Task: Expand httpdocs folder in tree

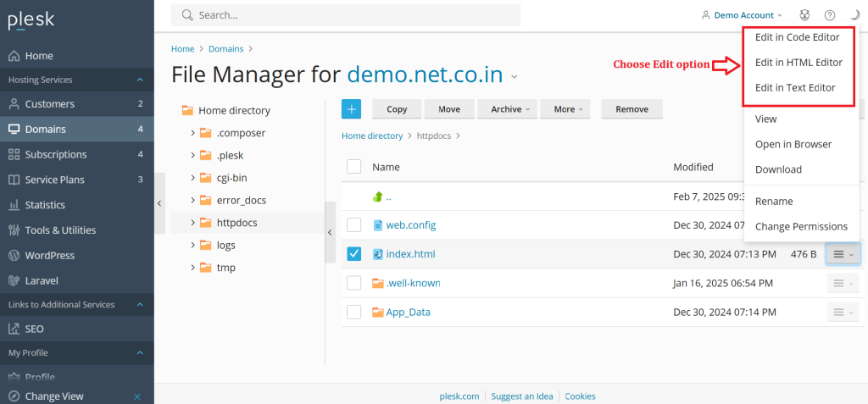Action: tap(192, 223)
